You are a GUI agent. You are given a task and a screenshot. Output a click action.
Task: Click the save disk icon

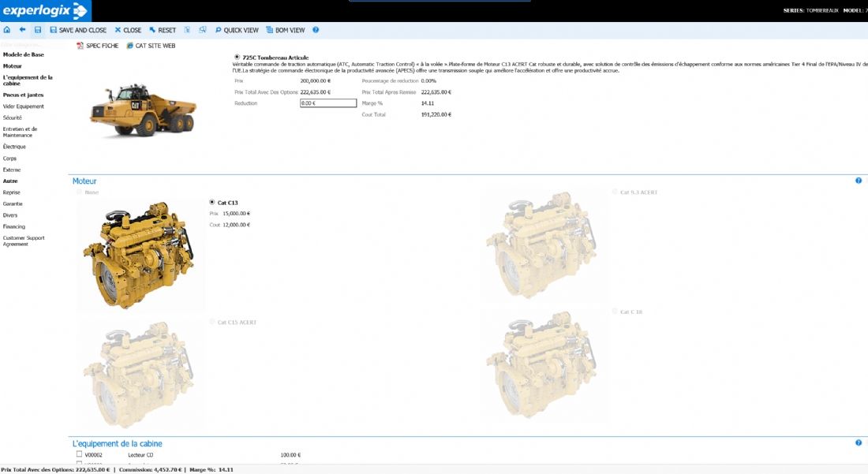[x=38, y=30]
